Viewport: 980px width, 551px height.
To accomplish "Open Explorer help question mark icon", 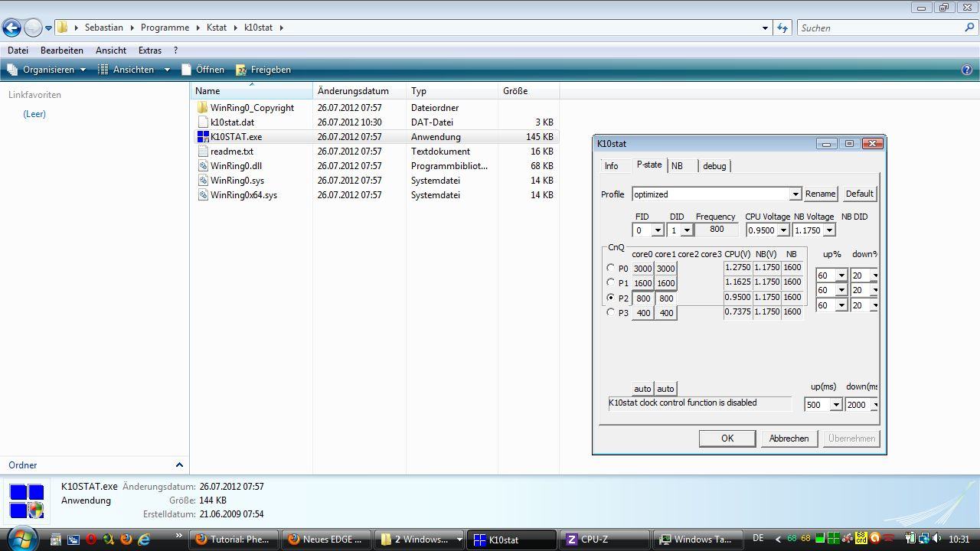I will tap(967, 70).
